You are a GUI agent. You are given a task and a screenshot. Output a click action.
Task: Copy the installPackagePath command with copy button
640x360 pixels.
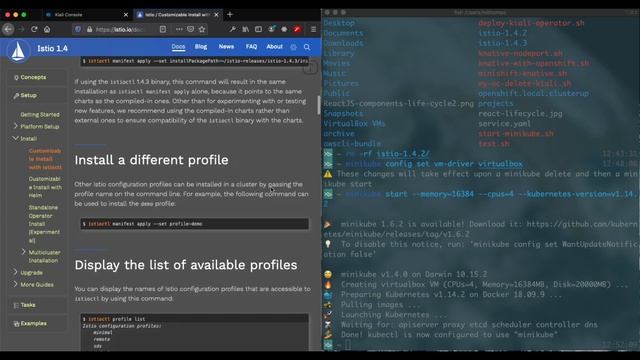(310, 68)
